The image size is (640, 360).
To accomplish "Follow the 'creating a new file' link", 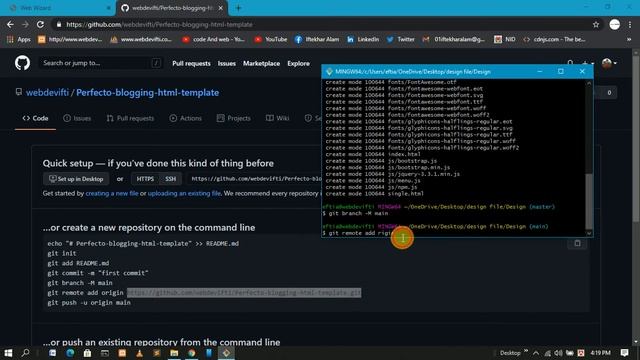I will pyautogui.click(x=112, y=193).
